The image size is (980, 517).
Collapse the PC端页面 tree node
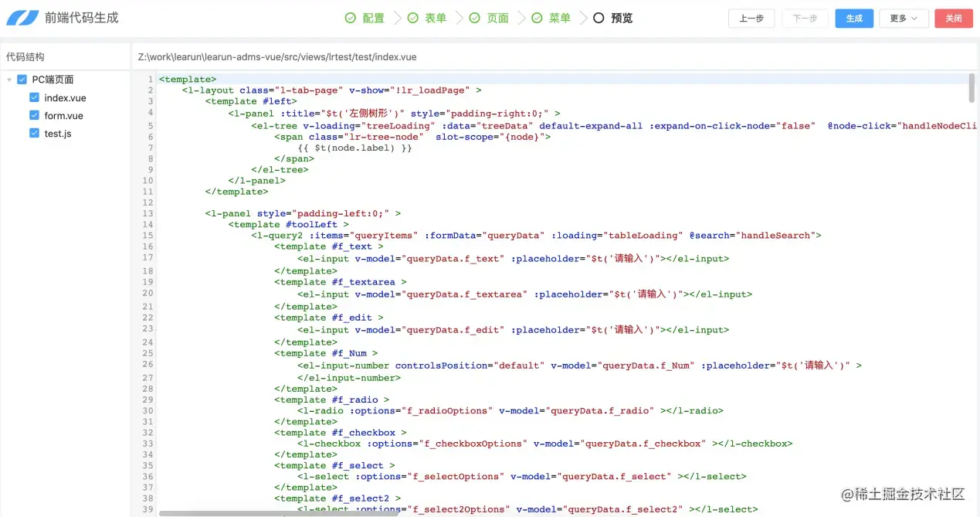(9, 80)
